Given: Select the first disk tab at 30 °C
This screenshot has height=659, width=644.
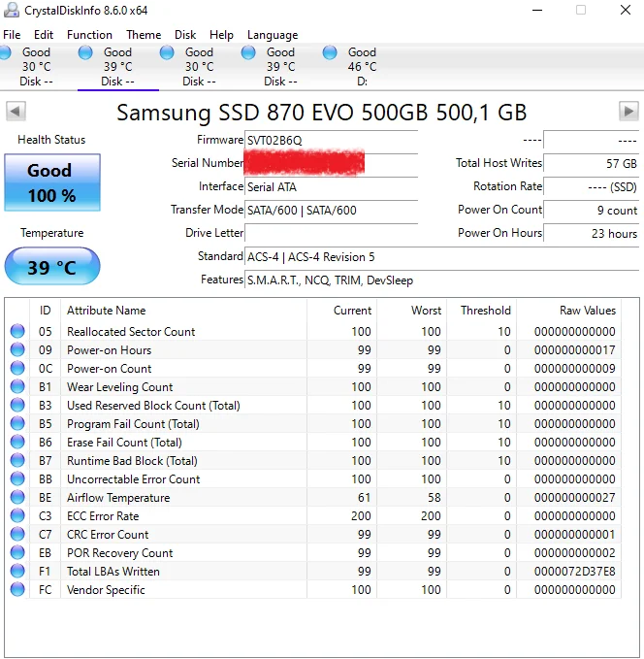Looking at the screenshot, I should (34, 66).
